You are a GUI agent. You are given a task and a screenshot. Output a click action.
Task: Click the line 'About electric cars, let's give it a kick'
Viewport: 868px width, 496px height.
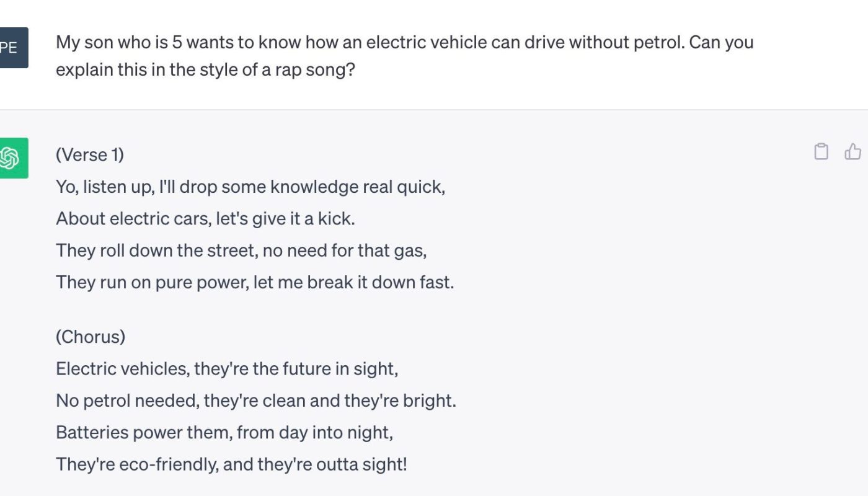point(205,219)
